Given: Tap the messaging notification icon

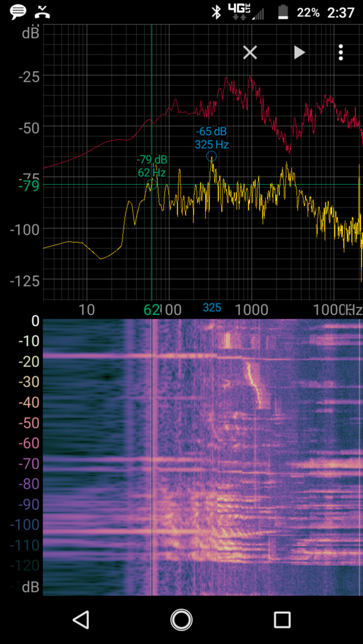Looking at the screenshot, I should [18, 12].
